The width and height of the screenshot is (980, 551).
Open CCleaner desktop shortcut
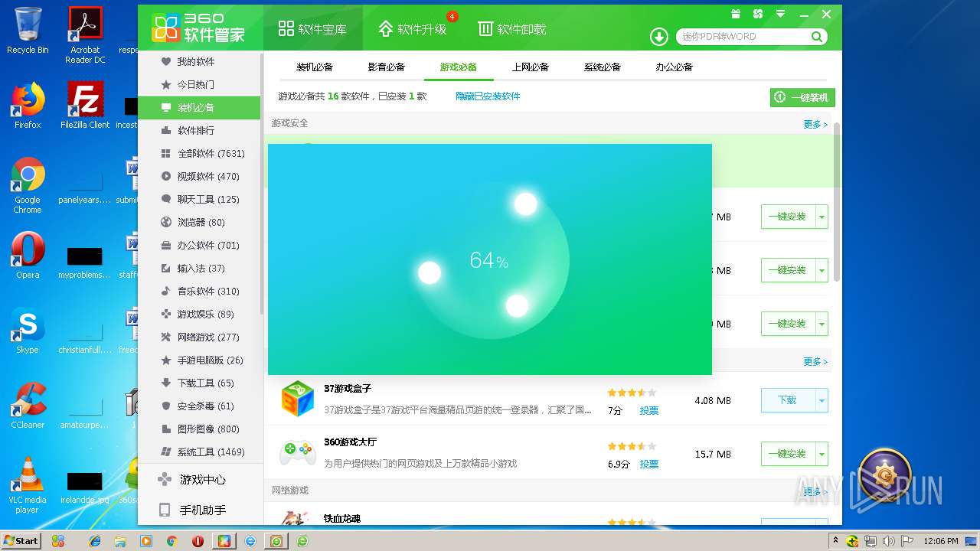[28, 406]
